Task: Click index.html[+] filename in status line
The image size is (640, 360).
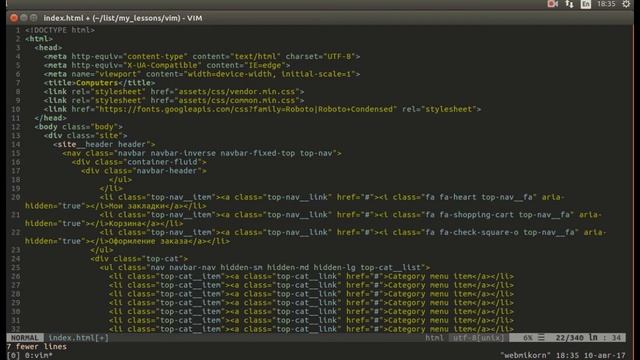Action: pos(78,338)
